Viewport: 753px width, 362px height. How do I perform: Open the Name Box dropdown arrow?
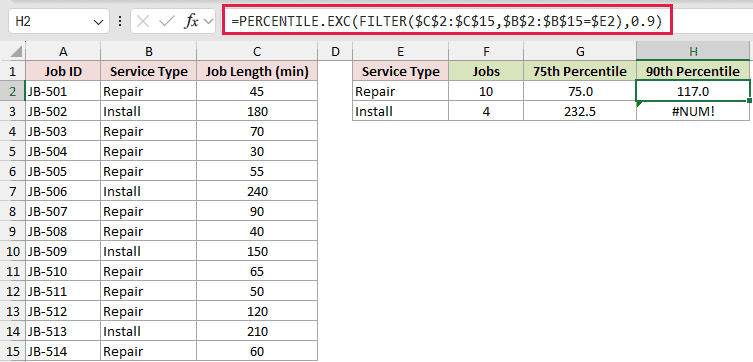[x=99, y=22]
